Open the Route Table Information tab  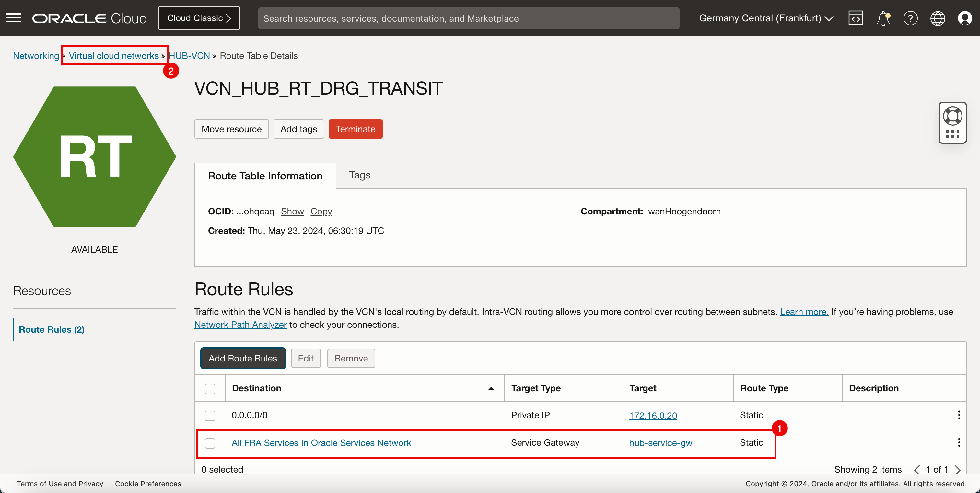pyautogui.click(x=265, y=176)
